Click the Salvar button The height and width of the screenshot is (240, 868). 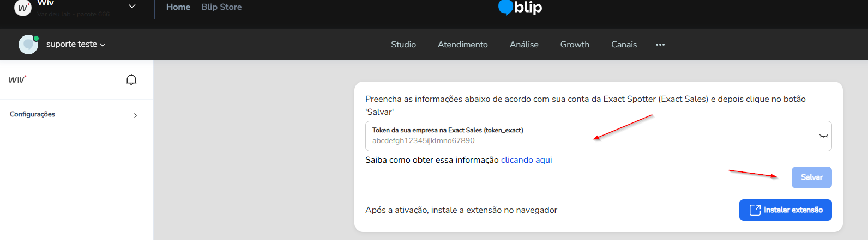tap(811, 177)
